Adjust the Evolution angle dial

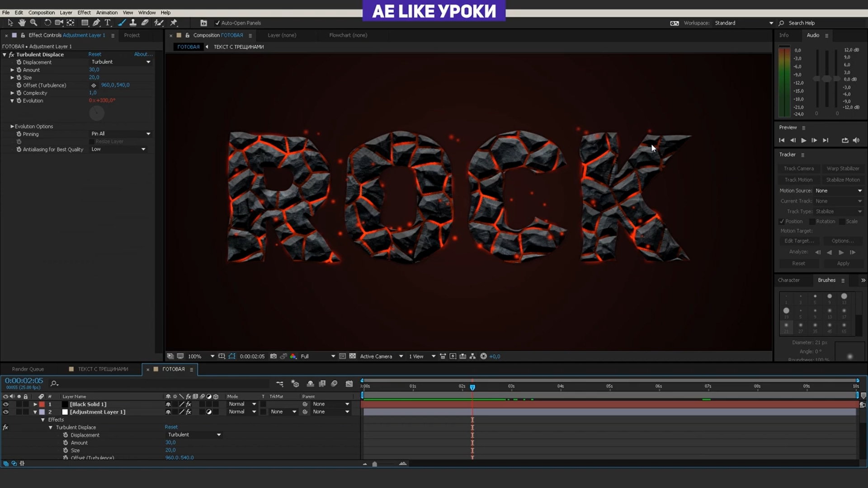(97, 113)
